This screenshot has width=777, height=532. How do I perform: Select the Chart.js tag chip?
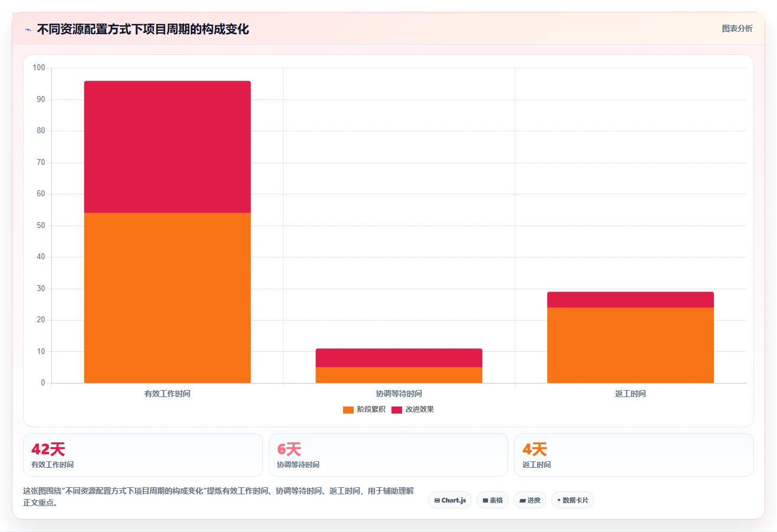pos(450,500)
